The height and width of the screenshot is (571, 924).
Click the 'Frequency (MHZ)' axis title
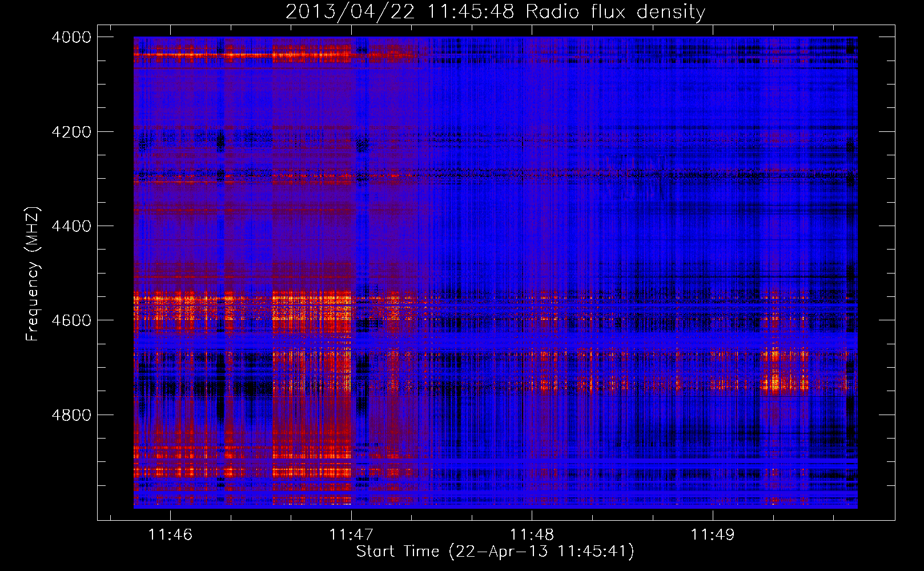coord(33,274)
